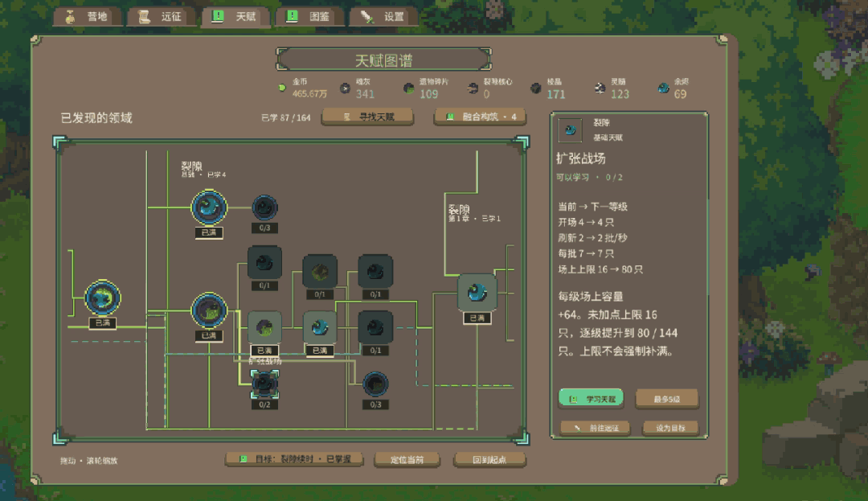
Task: Click the 金币 coin icon
Action: 282,88
